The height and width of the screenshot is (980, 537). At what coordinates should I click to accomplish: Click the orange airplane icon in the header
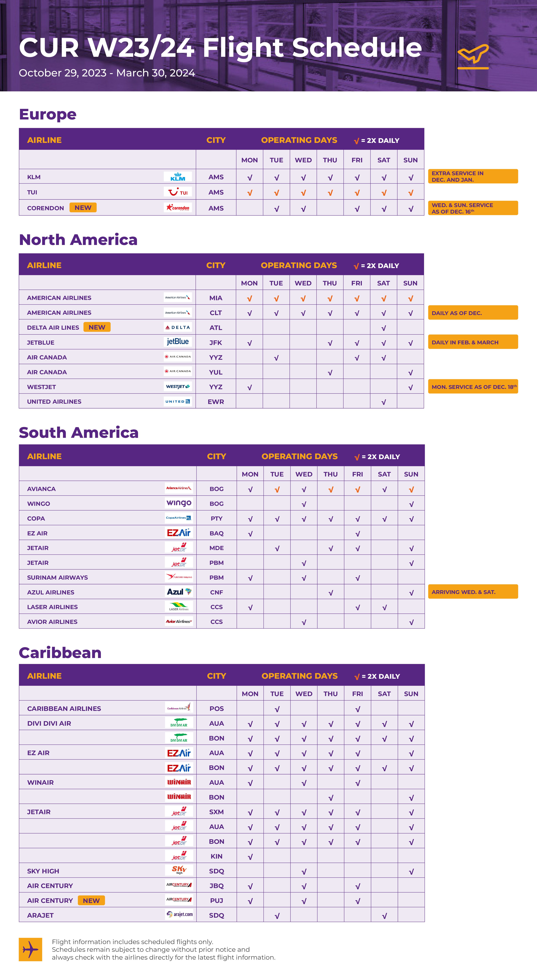tap(473, 56)
